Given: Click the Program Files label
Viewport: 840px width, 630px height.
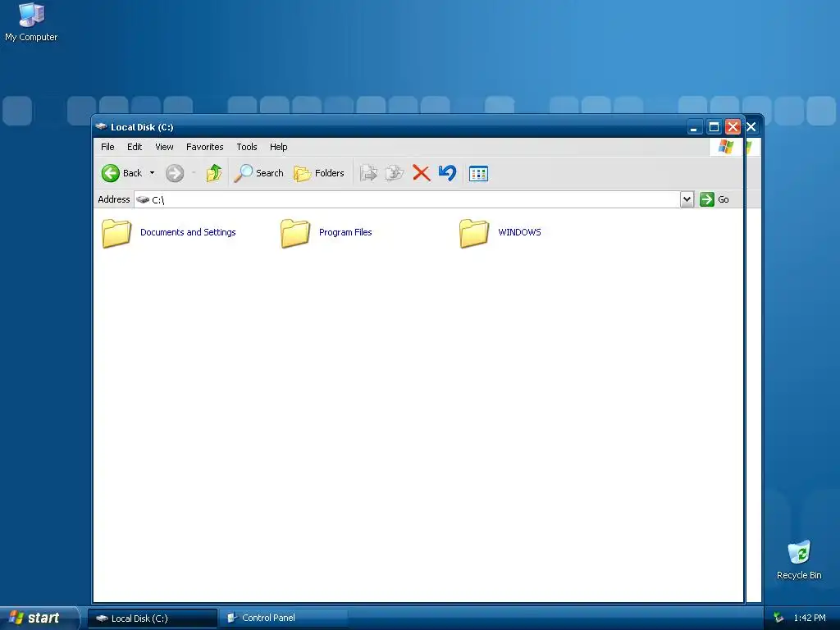Looking at the screenshot, I should click(345, 232).
